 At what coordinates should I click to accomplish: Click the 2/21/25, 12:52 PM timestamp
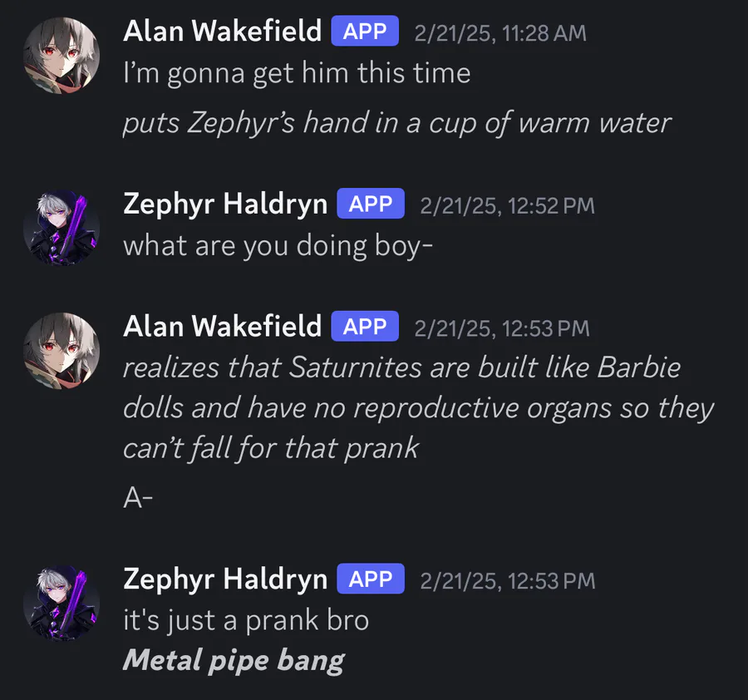click(508, 205)
